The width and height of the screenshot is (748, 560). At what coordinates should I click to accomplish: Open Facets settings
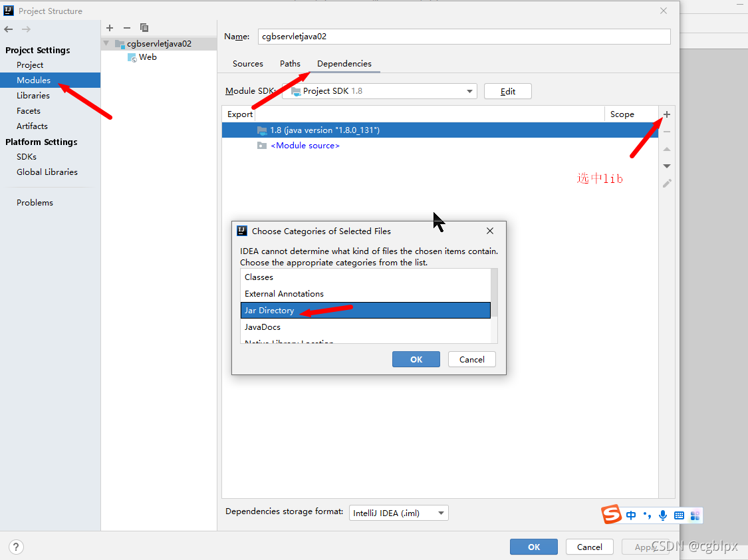click(29, 110)
